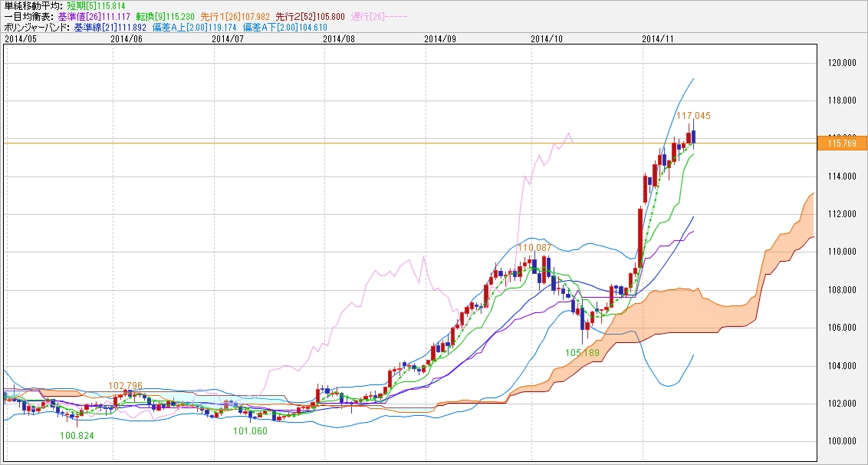The height and width of the screenshot is (465, 868).
Task: Select the 105.189 low price annotation
Action: pyautogui.click(x=583, y=352)
